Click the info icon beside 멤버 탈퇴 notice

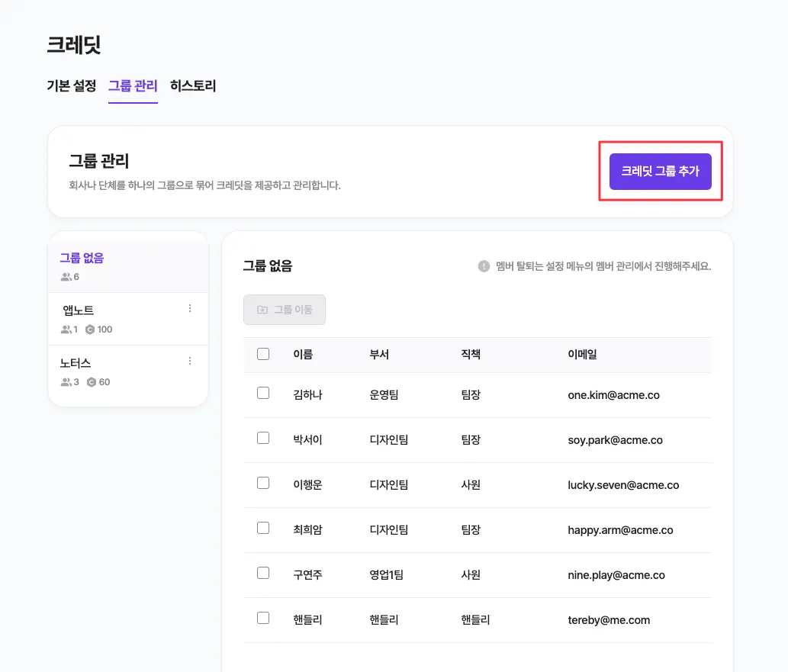(484, 266)
